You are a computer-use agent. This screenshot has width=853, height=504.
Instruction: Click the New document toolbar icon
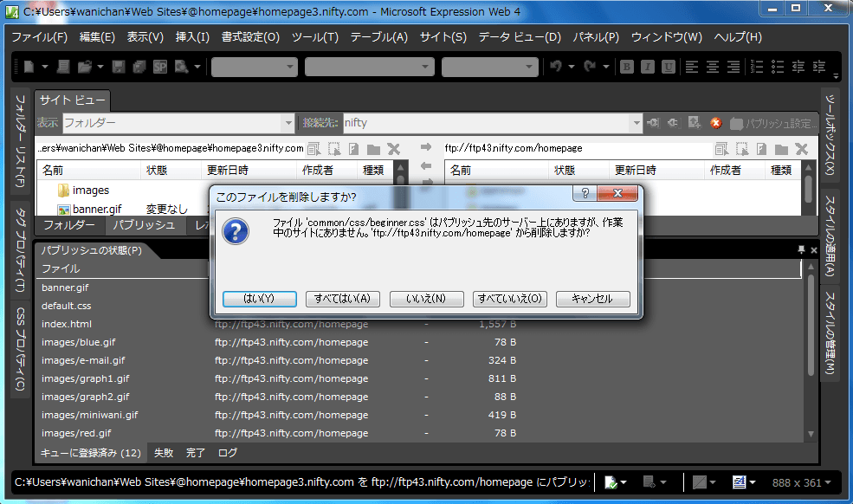coord(29,67)
